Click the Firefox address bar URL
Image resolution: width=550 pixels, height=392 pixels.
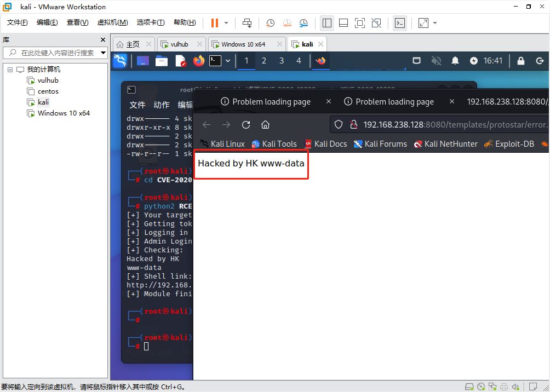[455, 124]
